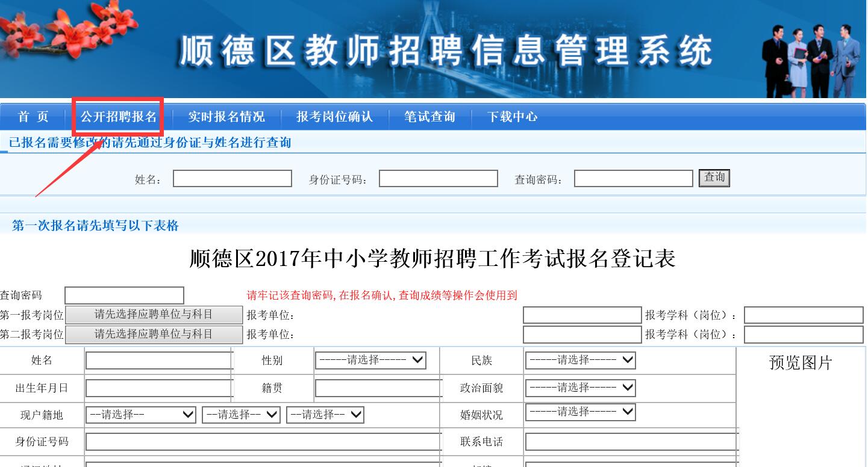This screenshot has height=467, width=868.
Task: Click the 联系电话 input field
Action: coord(632,442)
